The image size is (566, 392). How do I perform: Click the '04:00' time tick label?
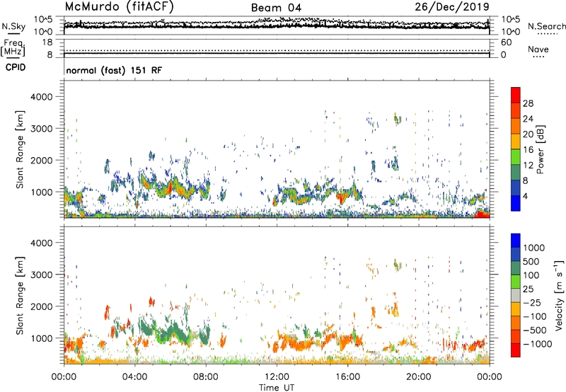[x=134, y=377]
